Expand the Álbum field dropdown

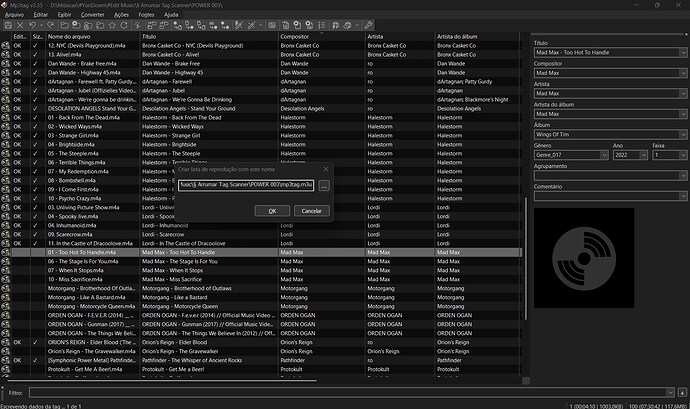tap(683, 134)
